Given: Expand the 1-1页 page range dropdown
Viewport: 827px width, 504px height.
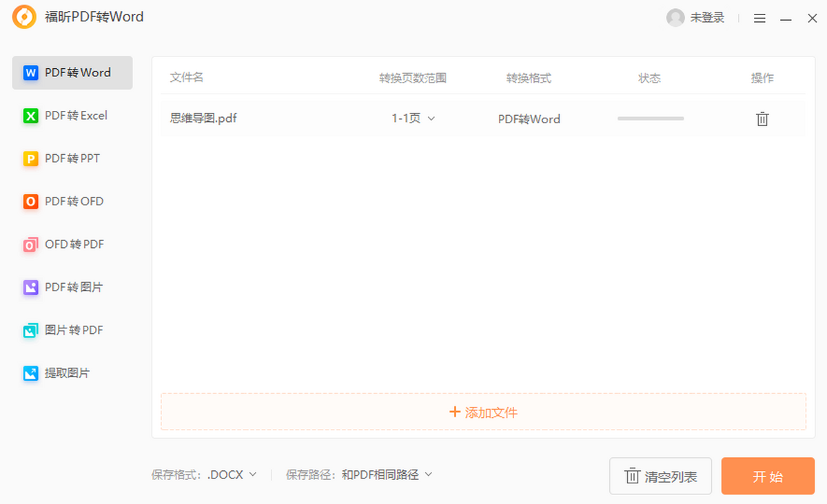Looking at the screenshot, I should [413, 118].
